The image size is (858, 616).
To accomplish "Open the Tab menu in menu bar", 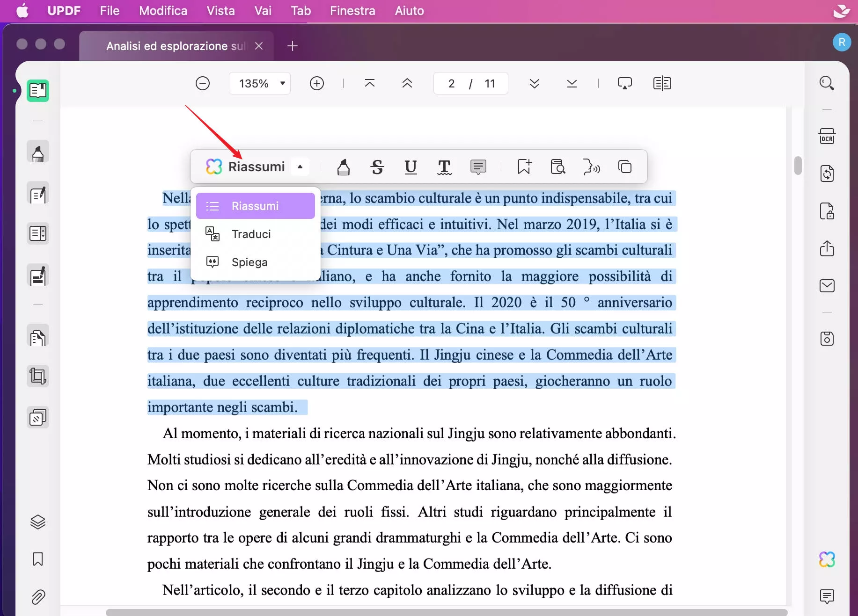I will tap(301, 11).
